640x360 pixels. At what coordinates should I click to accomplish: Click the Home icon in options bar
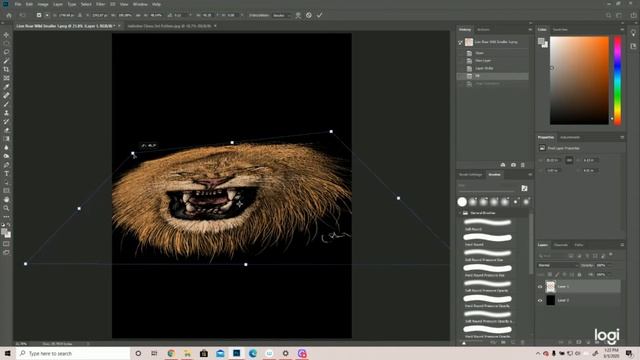point(9,15)
